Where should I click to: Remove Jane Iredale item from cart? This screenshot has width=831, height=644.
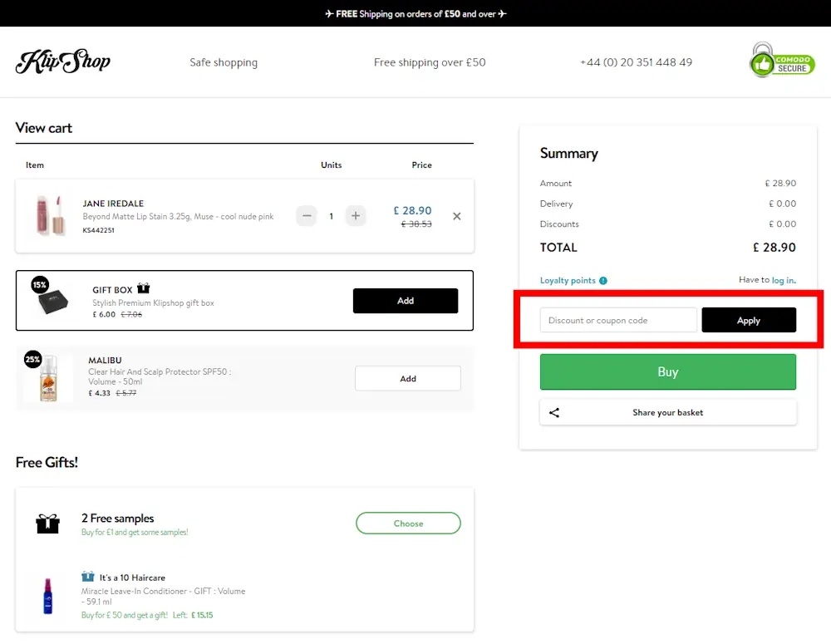pos(457,216)
